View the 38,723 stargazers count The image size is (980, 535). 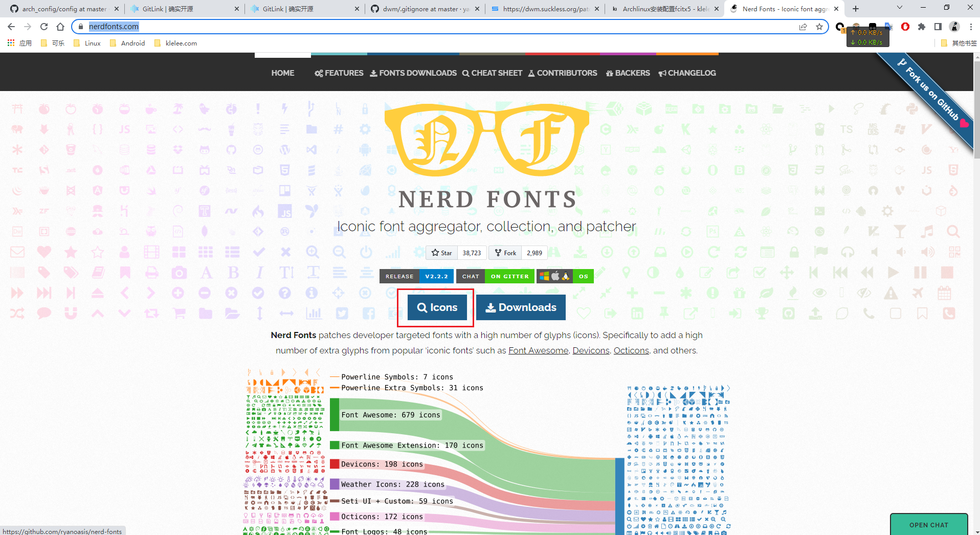(x=472, y=253)
